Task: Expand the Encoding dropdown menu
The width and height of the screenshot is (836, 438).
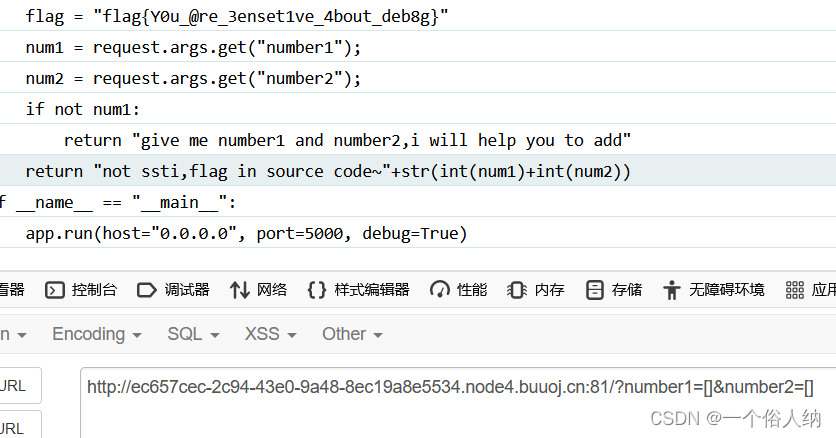Action: tap(97, 334)
